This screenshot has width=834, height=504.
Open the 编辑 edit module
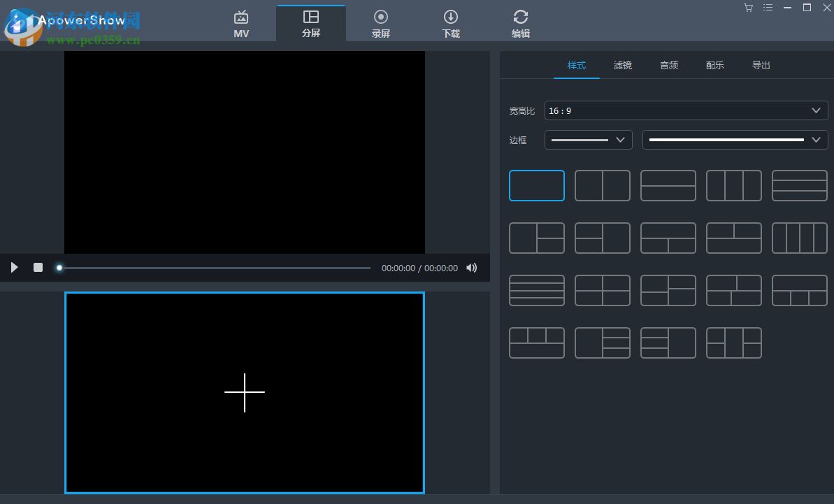coord(521,24)
